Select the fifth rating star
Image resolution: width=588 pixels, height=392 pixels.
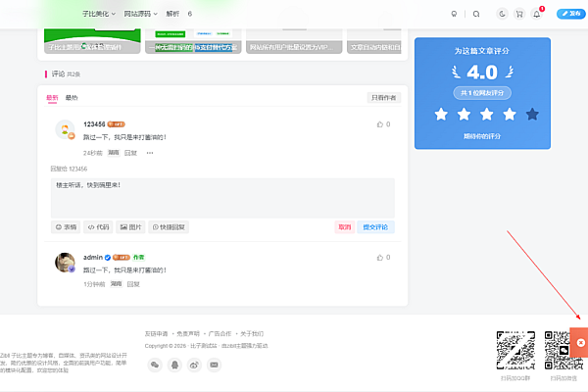(x=532, y=115)
